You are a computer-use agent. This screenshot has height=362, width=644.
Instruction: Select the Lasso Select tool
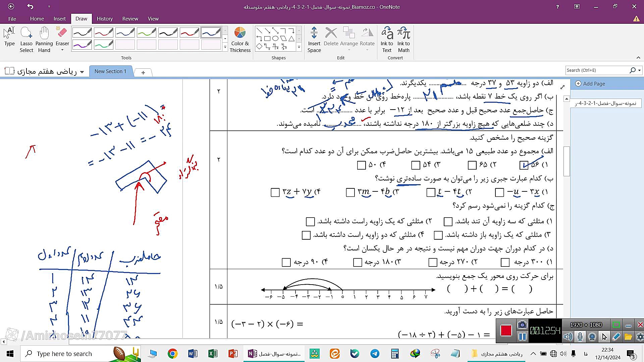tap(26, 40)
